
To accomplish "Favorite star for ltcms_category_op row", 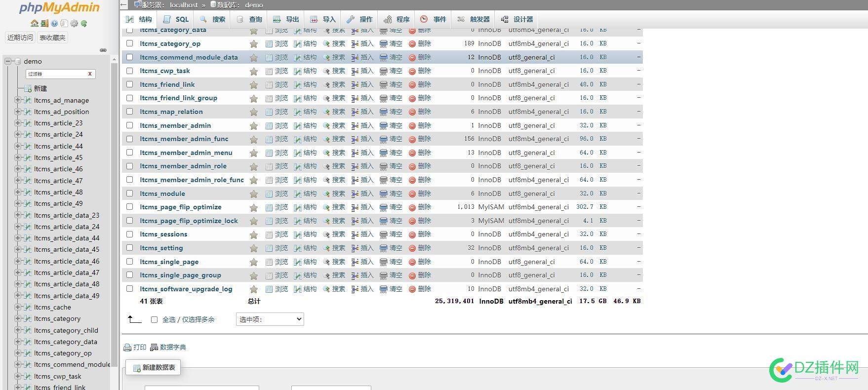I will point(254,44).
